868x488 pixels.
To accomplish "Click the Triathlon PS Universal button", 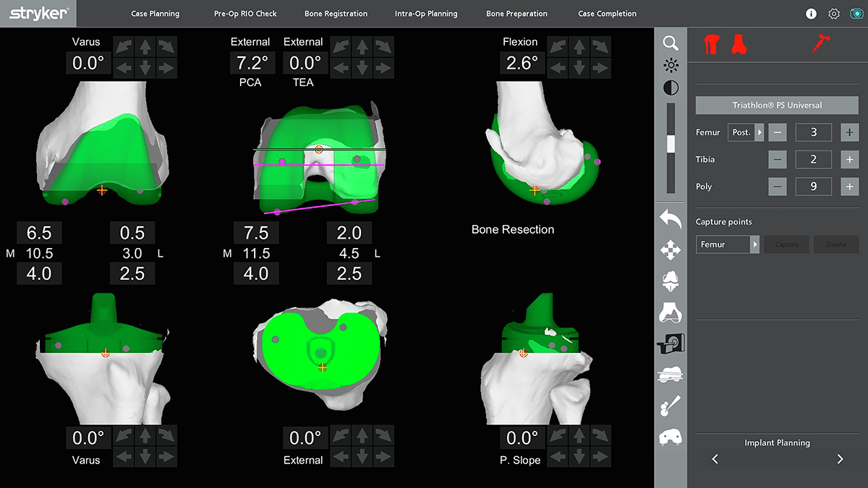I will 777,106.
